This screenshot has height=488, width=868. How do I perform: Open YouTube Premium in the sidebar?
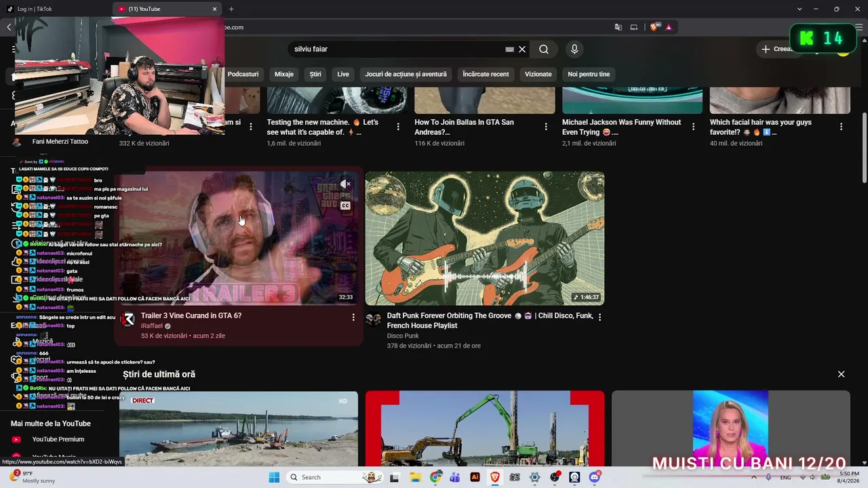tap(58, 439)
